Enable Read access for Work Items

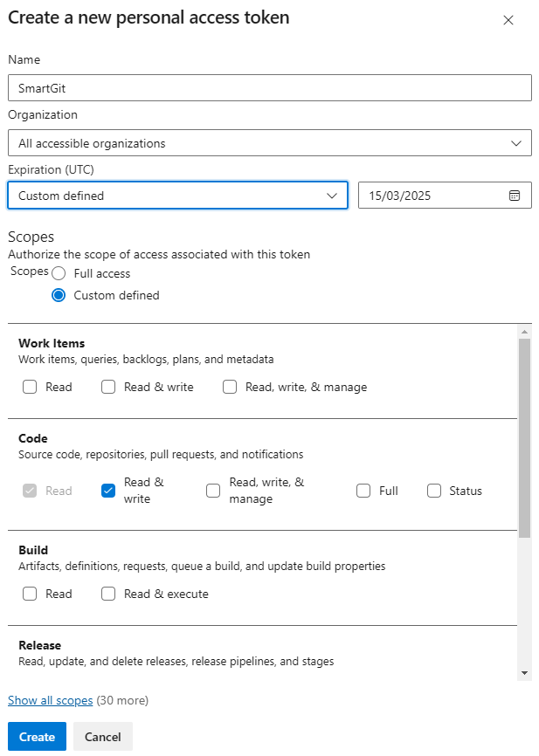28,386
